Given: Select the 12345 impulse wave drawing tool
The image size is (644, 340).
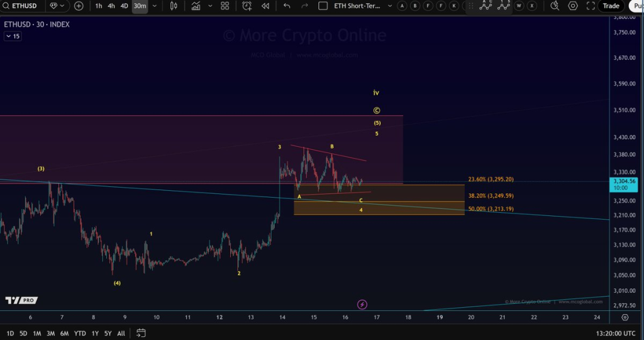Looking at the screenshot, I should click(x=504, y=5).
